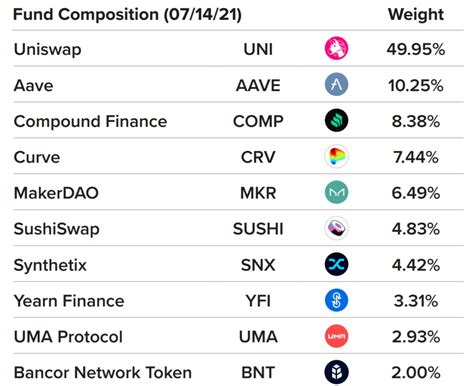This screenshot has width=474, height=386.
Task: Select the 49.95% weight value
Action: (x=416, y=50)
